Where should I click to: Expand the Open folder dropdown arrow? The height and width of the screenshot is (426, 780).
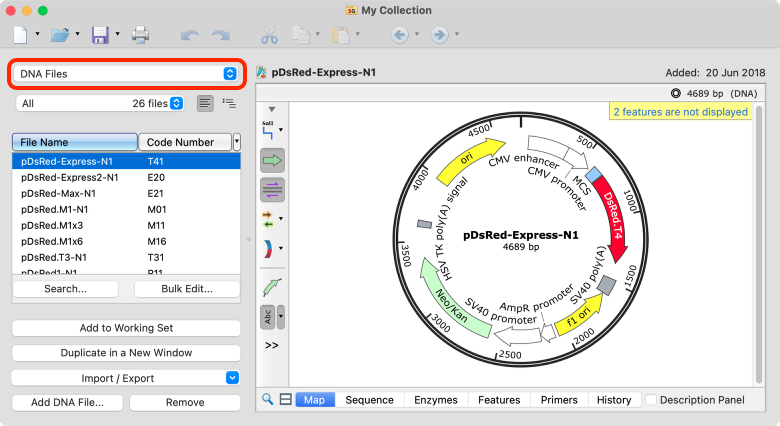78,34
